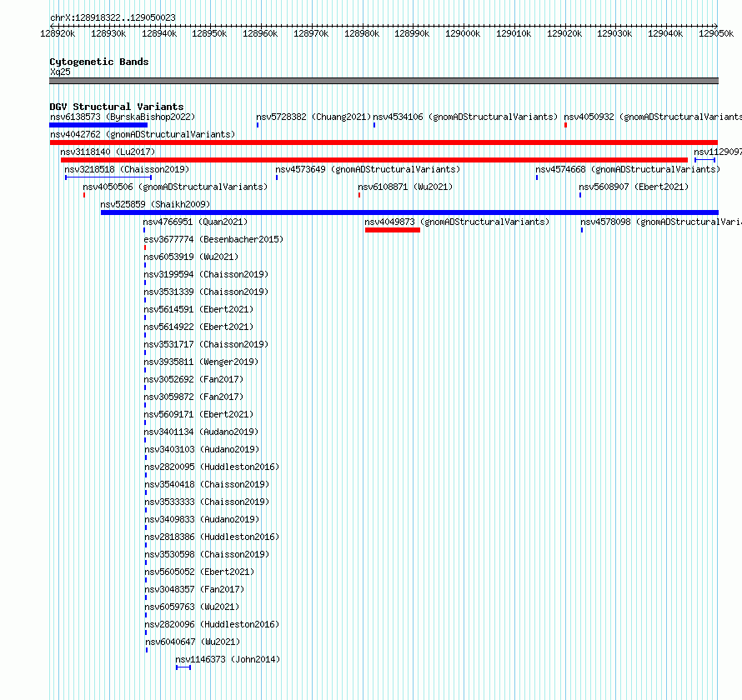Screen dimensions: 742x700
Task: Select nsv3403103 (Audano2019) label
Action: coord(202,449)
